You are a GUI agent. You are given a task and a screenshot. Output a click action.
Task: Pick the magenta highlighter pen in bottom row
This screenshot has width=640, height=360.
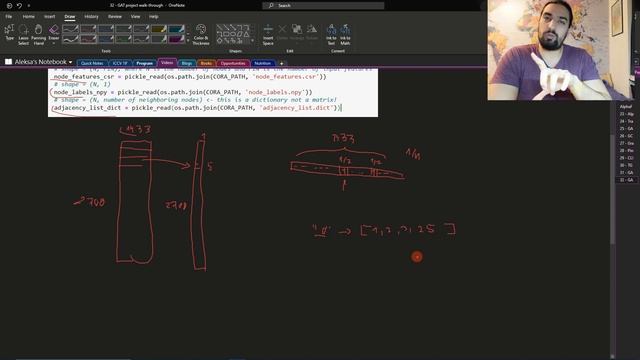(176, 39)
